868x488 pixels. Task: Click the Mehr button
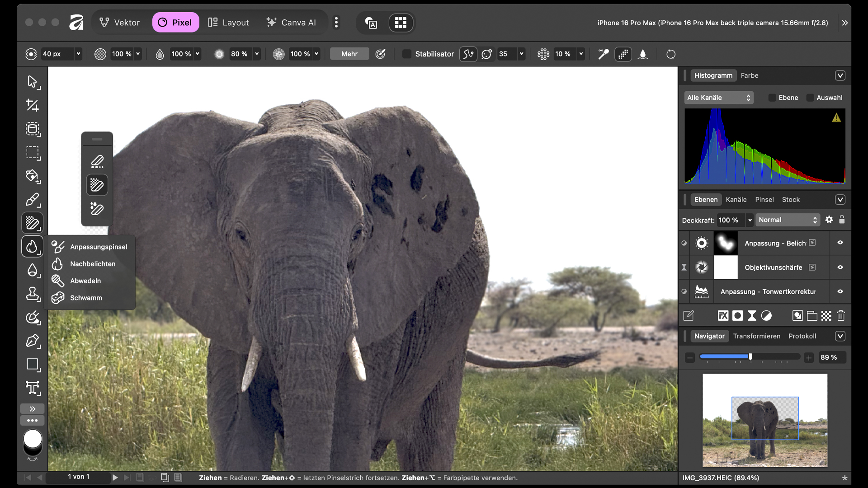(349, 54)
